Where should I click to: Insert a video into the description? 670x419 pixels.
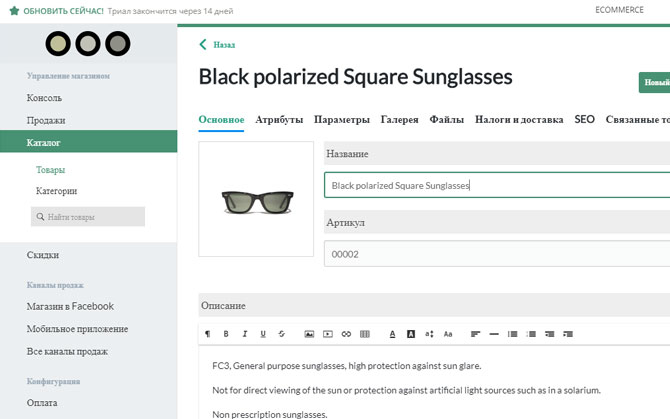tap(327, 333)
